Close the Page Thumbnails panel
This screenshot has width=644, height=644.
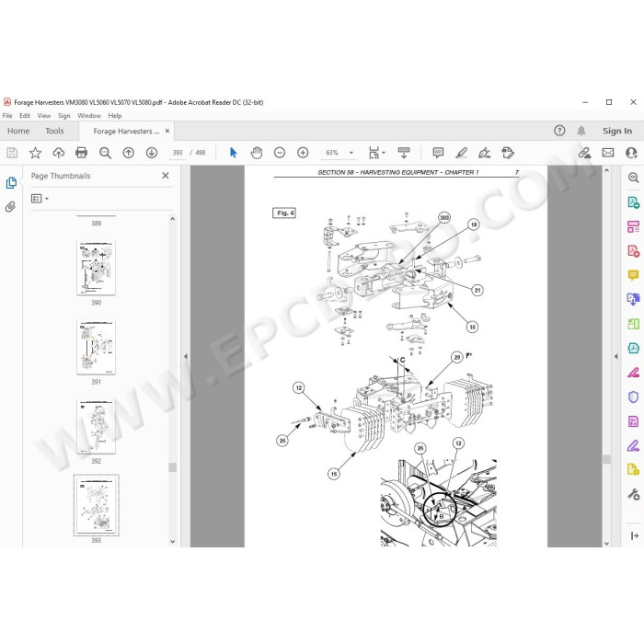pos(166,176)
